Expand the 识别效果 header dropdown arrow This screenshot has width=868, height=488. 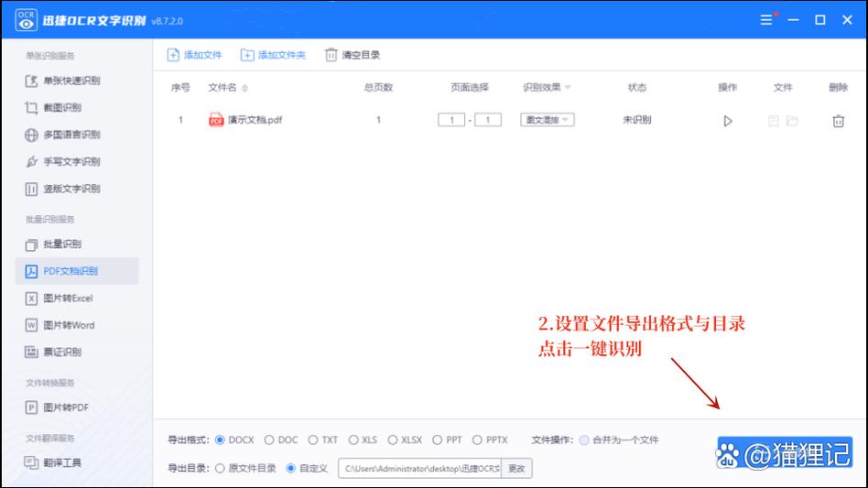pyautogui.click(x=568, y=87)
